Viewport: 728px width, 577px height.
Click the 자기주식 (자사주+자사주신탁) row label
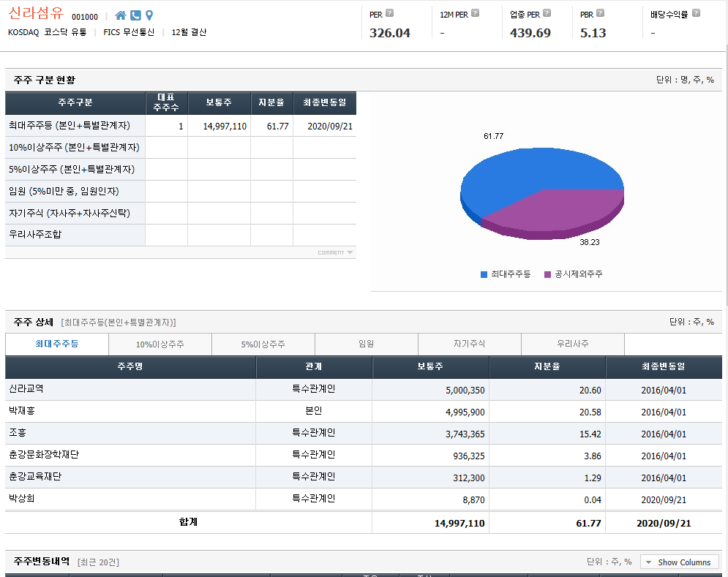[x=70, y=213]
